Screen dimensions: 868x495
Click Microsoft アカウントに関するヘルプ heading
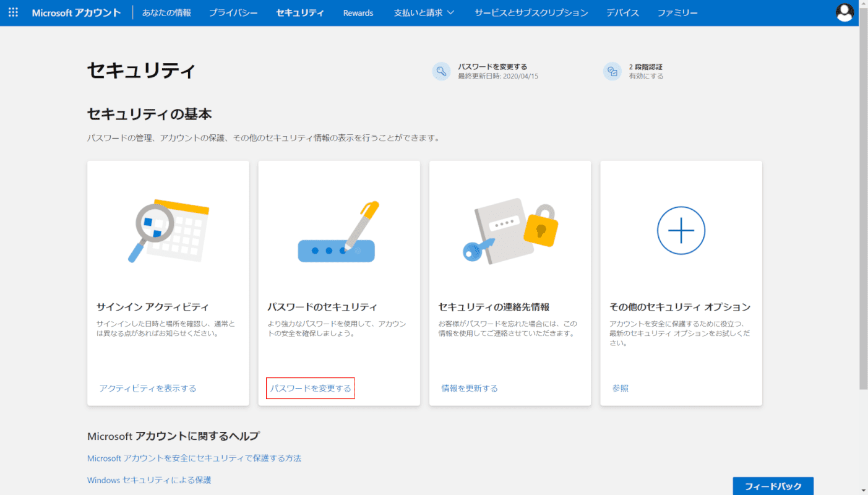click(173, 436)
